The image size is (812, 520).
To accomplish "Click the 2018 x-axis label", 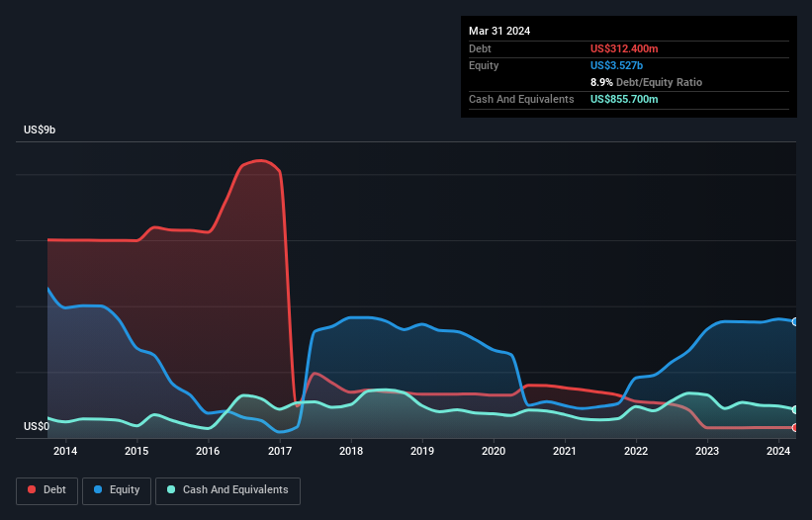I will pos(351,451).
